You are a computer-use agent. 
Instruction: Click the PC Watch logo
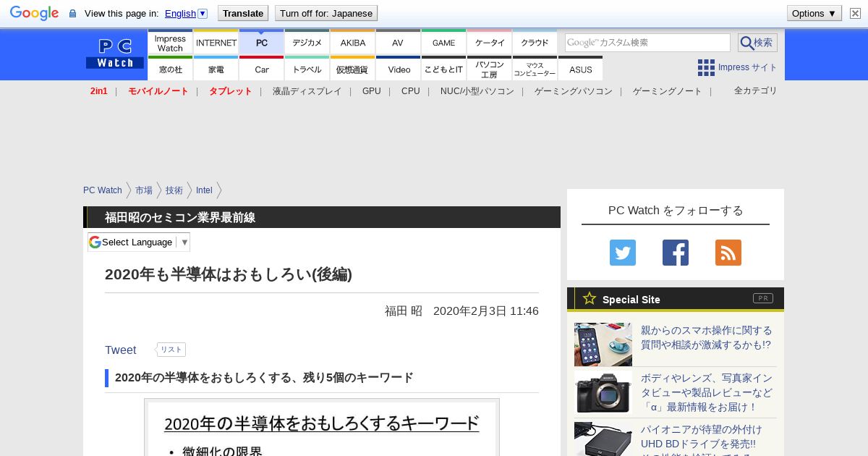(x=115, y=54)
